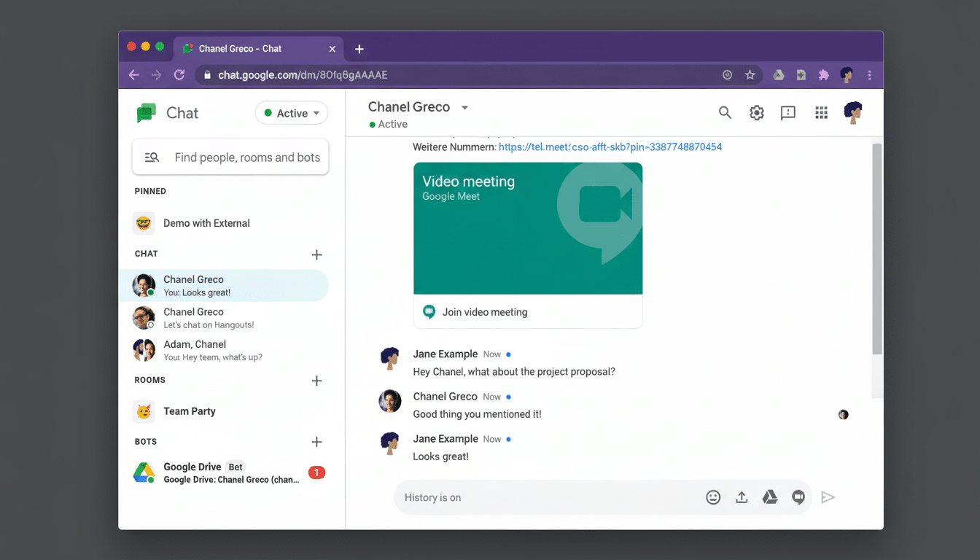Open the emoji picker in message bar
The width and height of the screenshot is (980, 560).
tap(713, 497)
